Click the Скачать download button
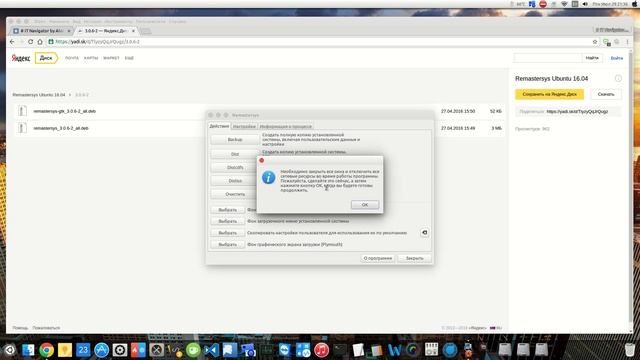640x360 pixels. pyautogui.click(x=606, y=94)
